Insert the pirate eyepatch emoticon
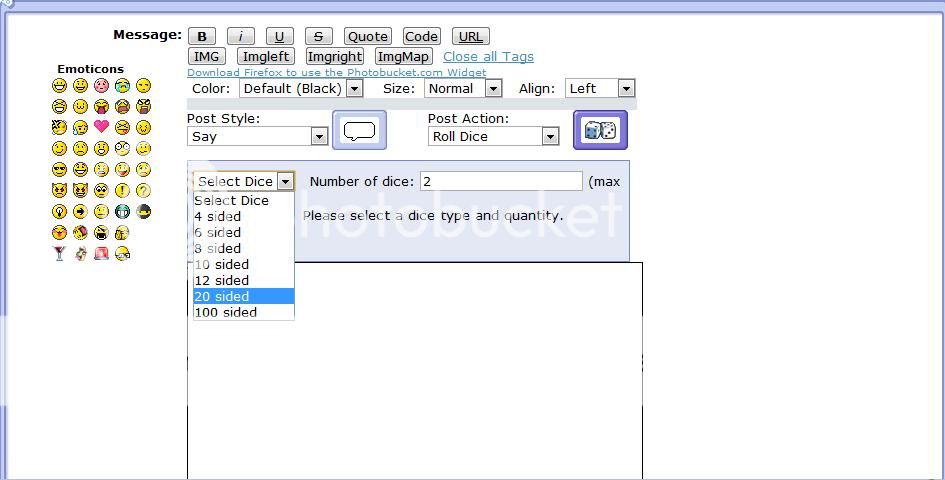This screenshot has height=480, width=945. click(101, 232)
